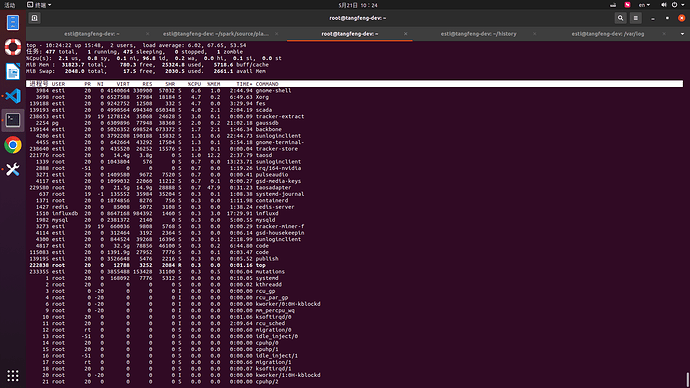This screenshot has width=690, height=388.
Task: Click the 活动 Activities button
Action: tap(10, 5)
